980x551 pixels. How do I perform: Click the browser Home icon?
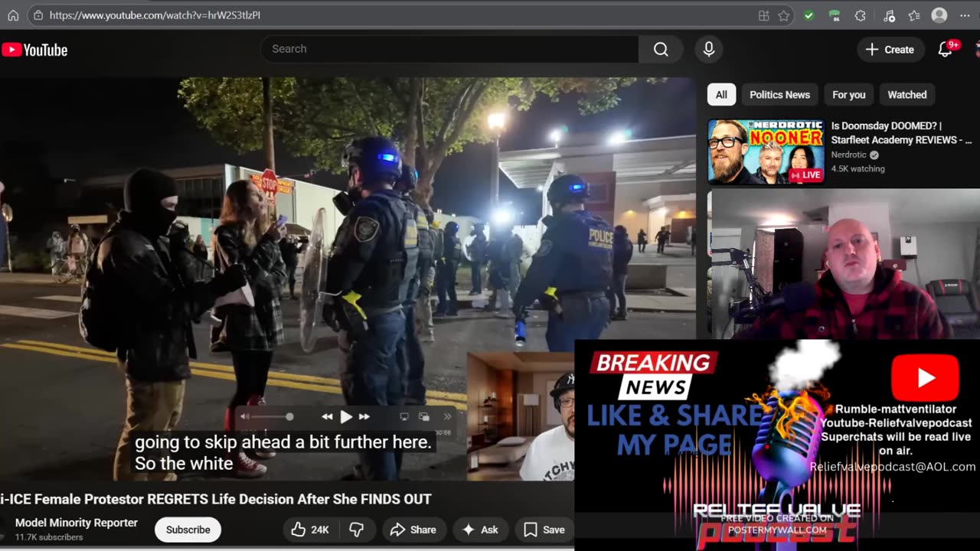point(13,15)
